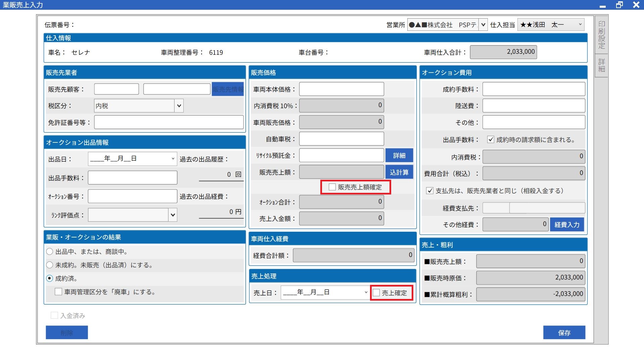644x348 pixels.
Task: Expand the 営業所 dropdown list
Action: [483, 25]
